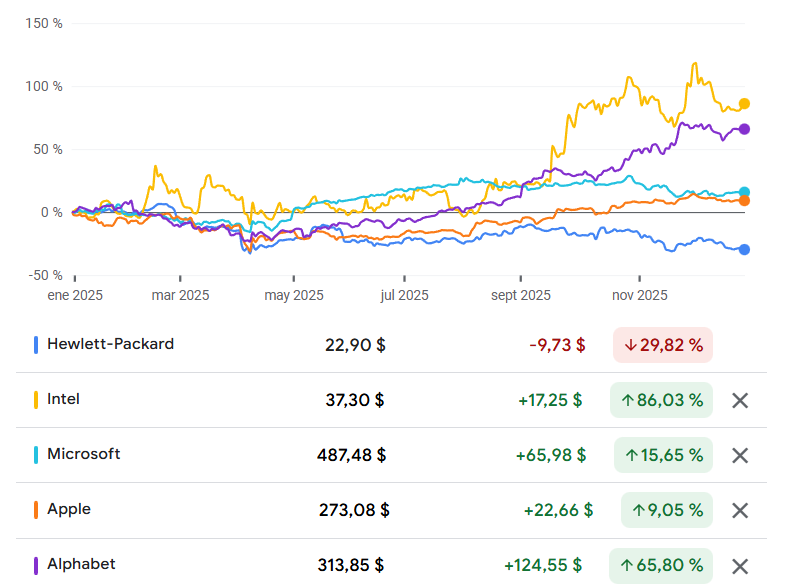This screenshot has width=798, height=587.
Task: Remove Intel from the comparison
Action: (x=740, y=400)
